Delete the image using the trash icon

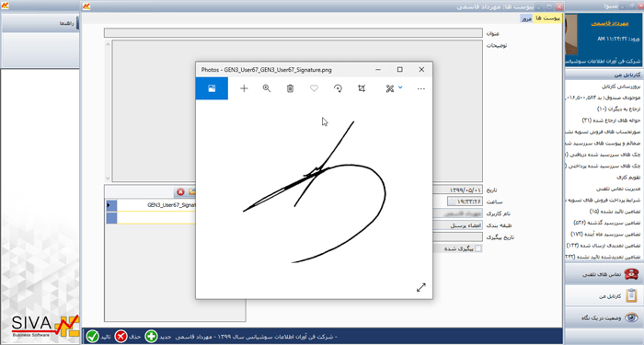point(290,88)
